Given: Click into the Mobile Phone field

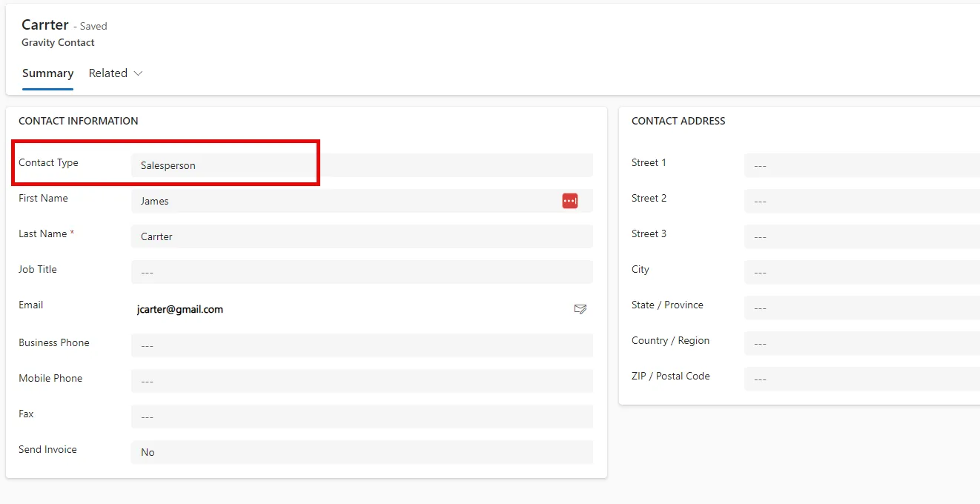Looking at the screenshot, I should click(362, 381).
